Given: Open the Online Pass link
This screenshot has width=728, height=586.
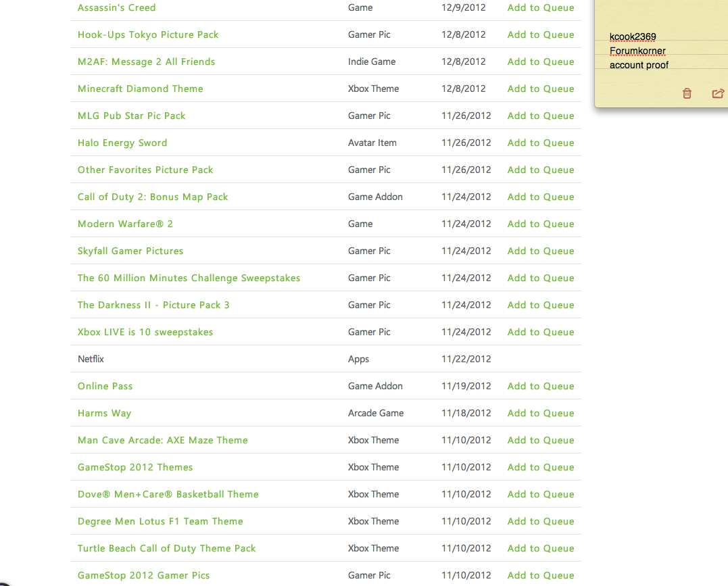Looking at the screenshot, I should [x=105, y=386].
